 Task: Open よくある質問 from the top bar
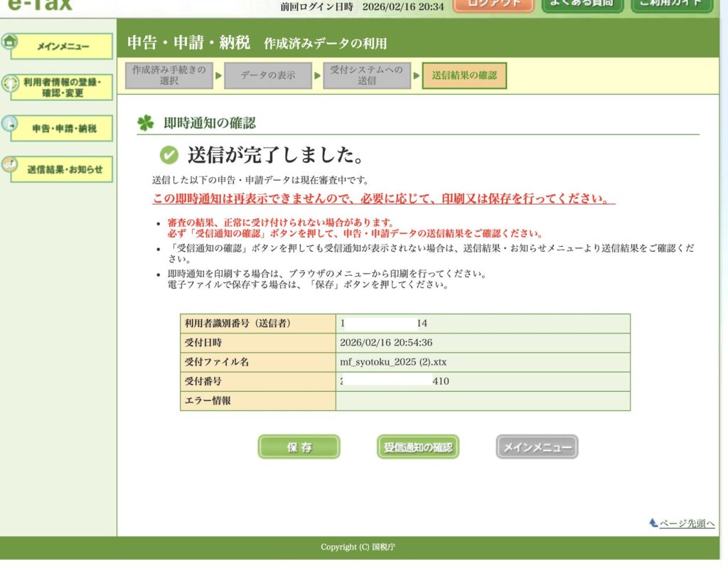582,4
